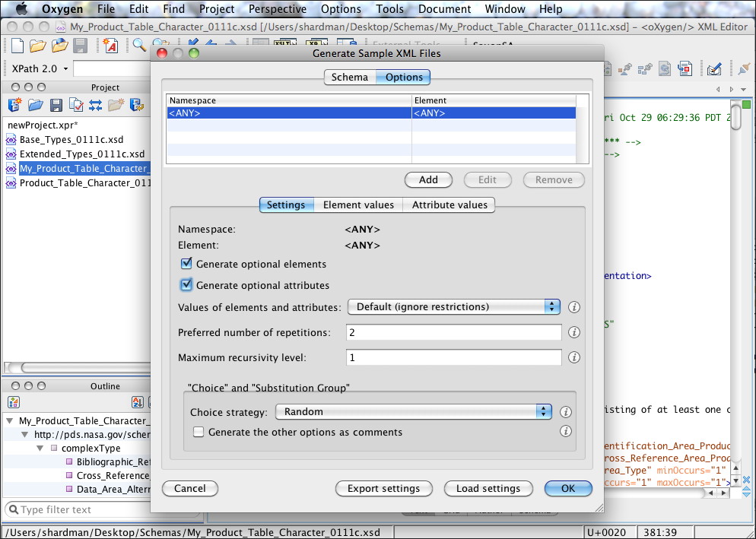Viewport: 756px width, 539px height.
Task: Click Load settings button
Action: click(x=488, y=488)
